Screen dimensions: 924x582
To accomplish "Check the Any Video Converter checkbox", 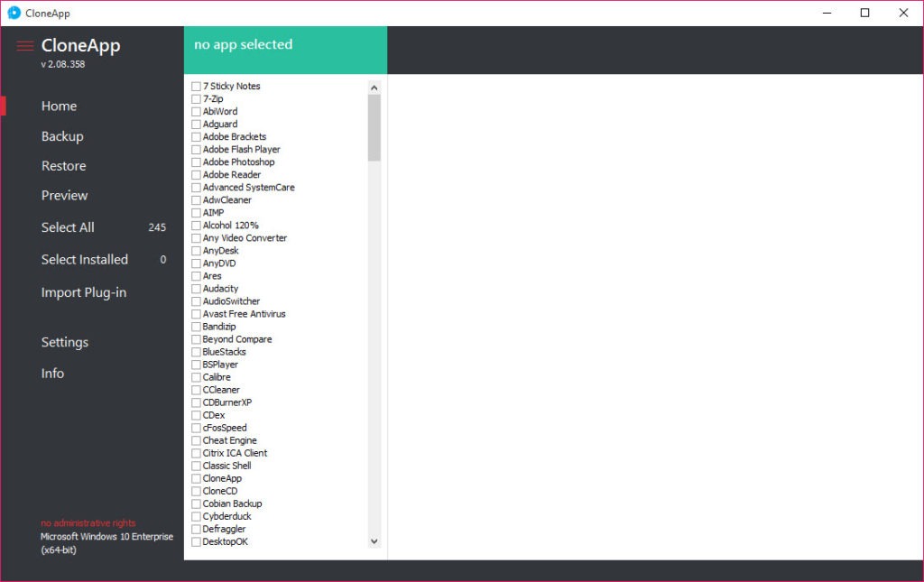I will click(x=196, y=238).
